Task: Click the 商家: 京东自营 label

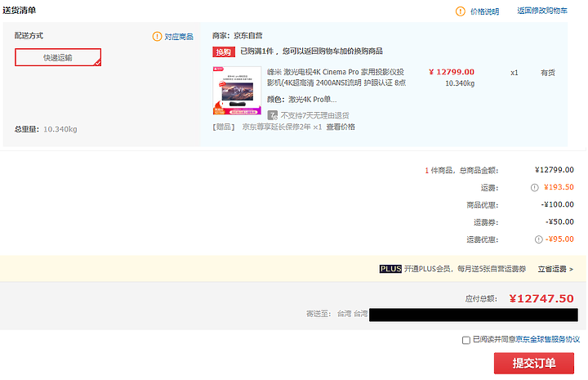Action: (237, 36)
